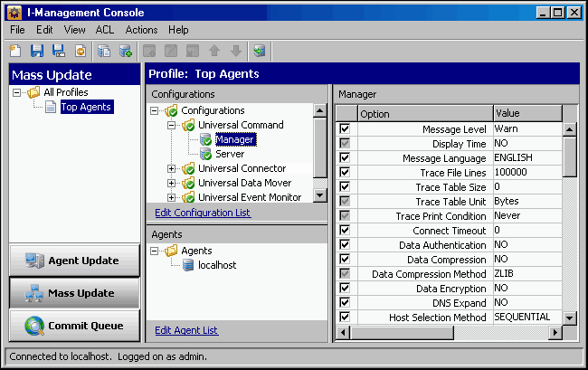Switch to the Commit Queue view
This screenshot has width=588, height=370.
pyautogui.click(x=74, y=326)
